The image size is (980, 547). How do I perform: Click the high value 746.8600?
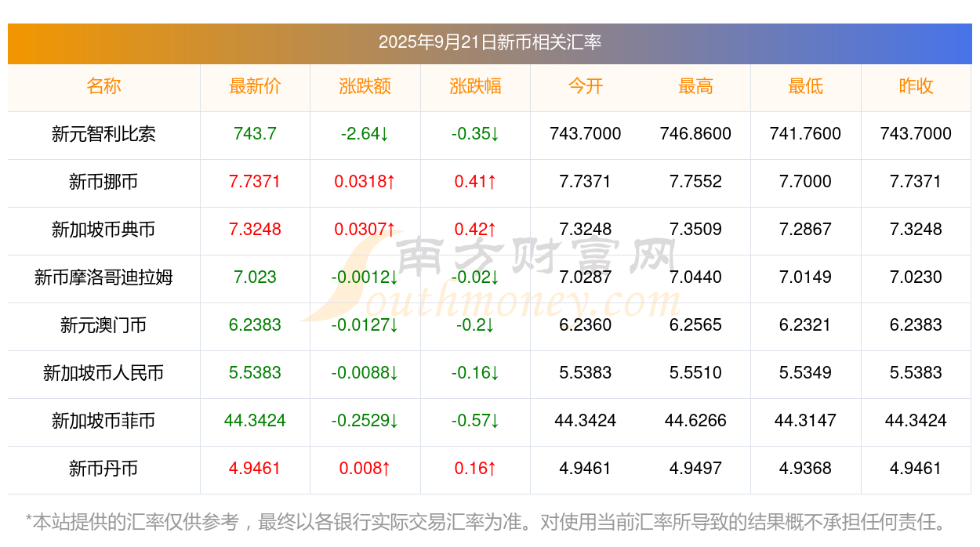(695, 134)
